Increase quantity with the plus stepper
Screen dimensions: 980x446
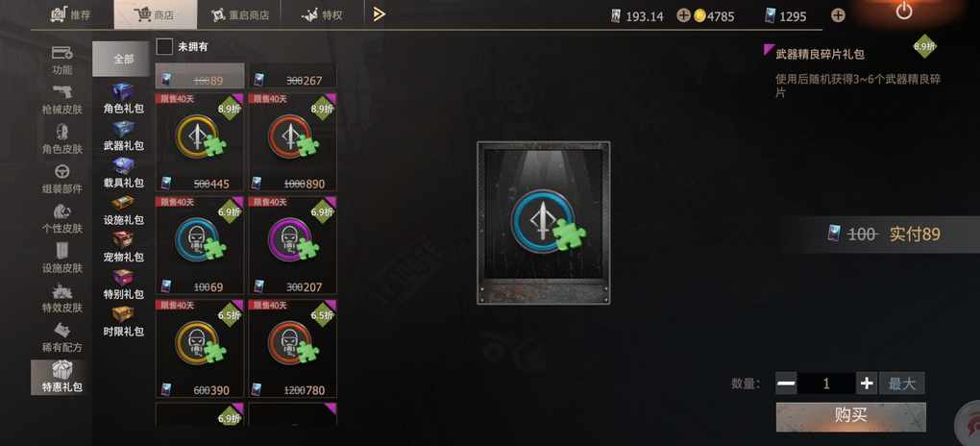[x=867, y=384]
